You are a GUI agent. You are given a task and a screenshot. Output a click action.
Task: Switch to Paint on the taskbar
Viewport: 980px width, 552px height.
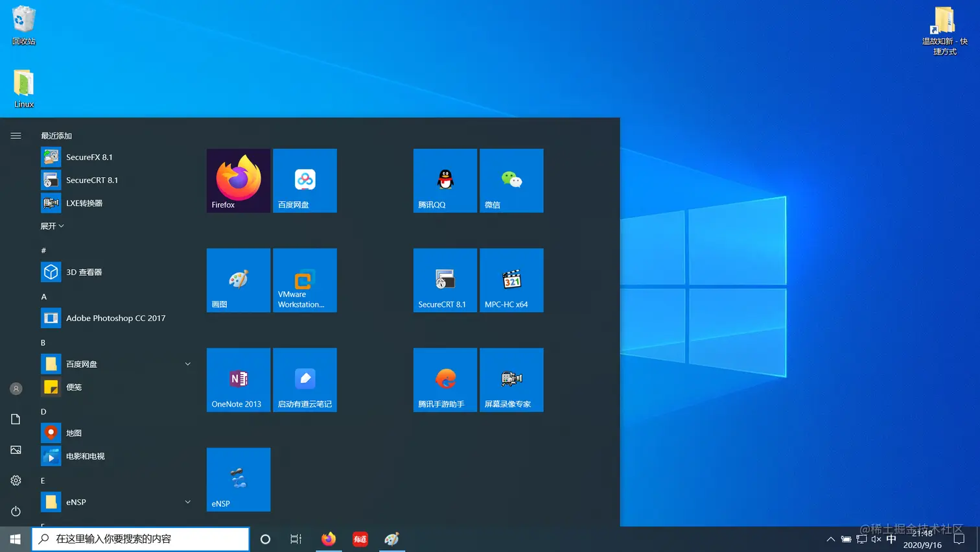pos(391,539)
